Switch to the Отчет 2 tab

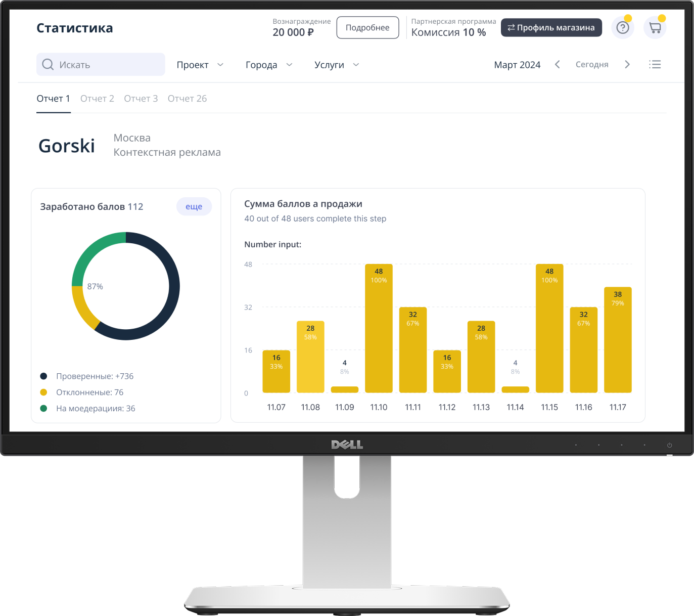click(97, 99)
